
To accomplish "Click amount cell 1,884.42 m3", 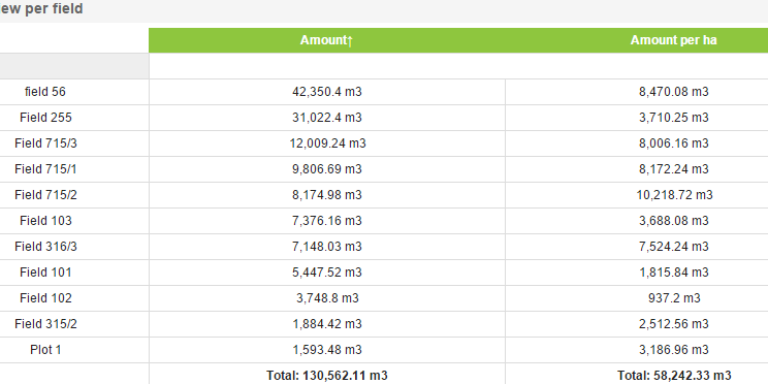I will [327, 324].
